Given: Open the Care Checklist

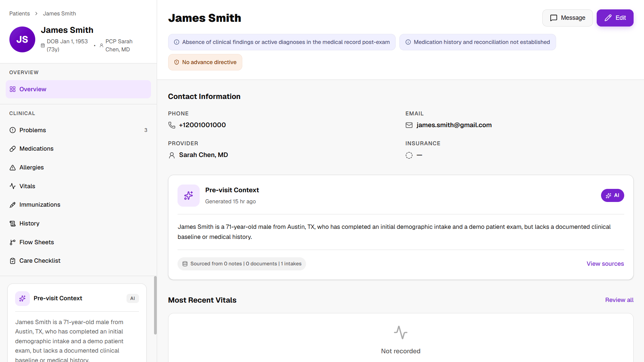Looking at the screenshot, I should (78, 261).
